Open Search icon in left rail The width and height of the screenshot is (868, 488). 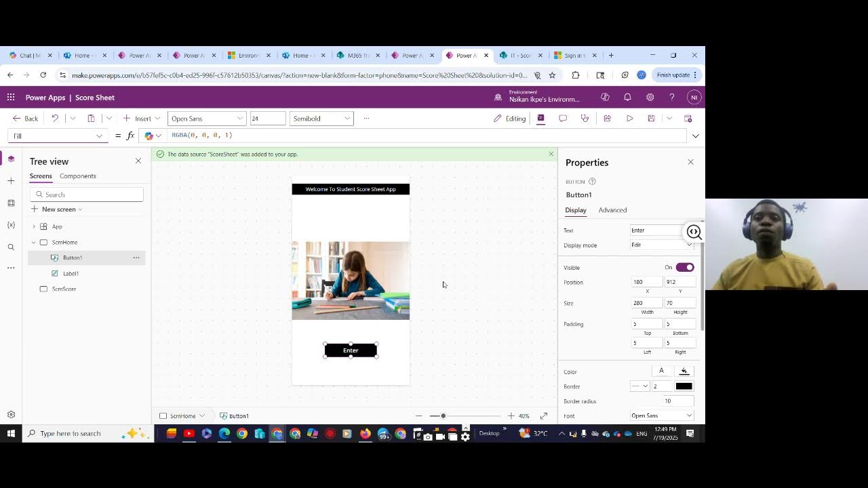[11, 247]
